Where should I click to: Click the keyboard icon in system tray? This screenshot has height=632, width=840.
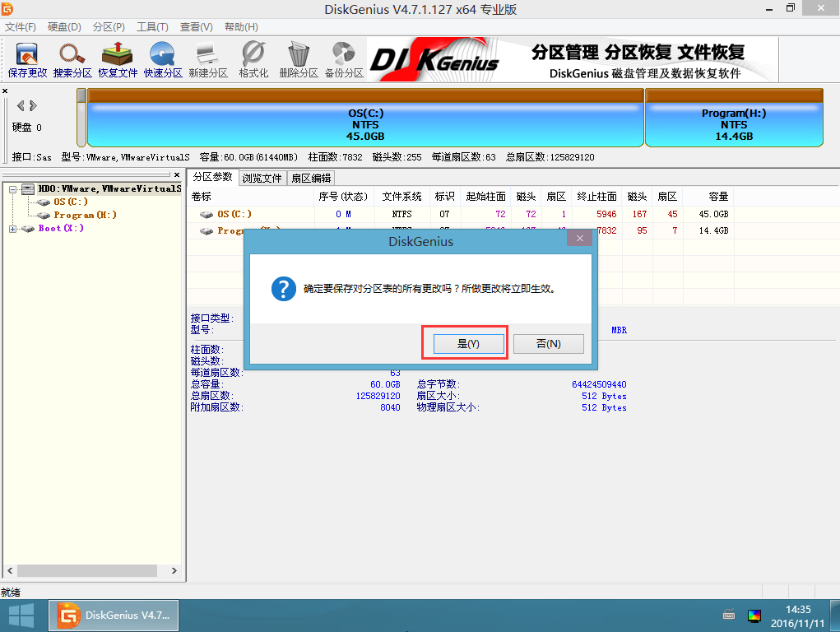click(x=729, y=616)
